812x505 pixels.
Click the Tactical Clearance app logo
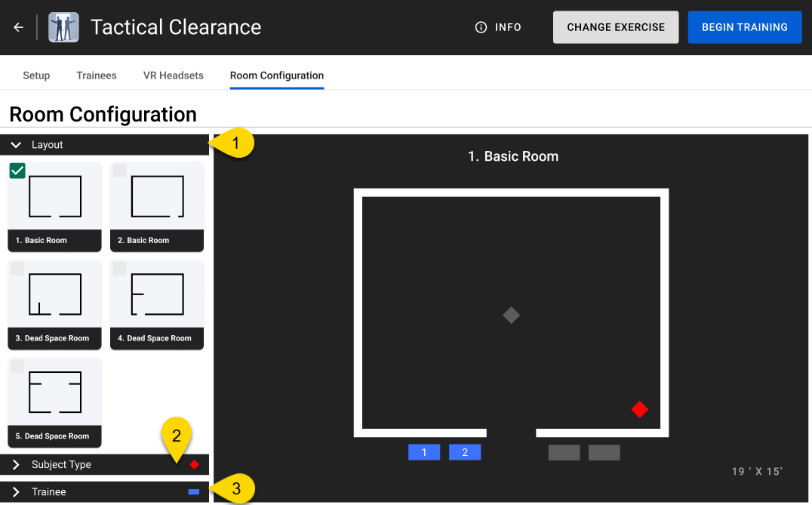(63, 27)
